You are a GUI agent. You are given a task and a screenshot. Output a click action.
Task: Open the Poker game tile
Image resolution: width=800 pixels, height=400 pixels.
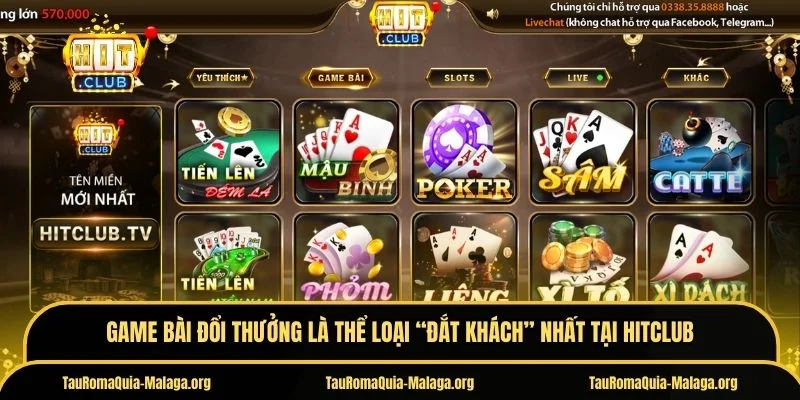(464, 152)
